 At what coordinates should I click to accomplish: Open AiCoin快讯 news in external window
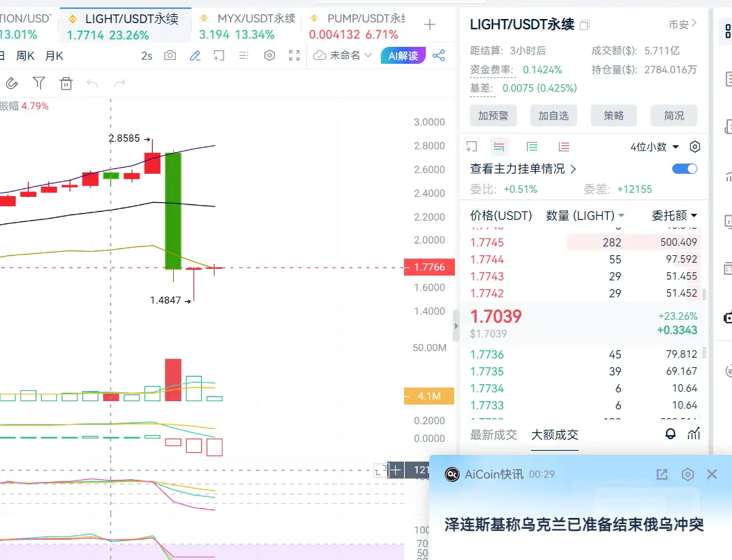click(662, 474)
